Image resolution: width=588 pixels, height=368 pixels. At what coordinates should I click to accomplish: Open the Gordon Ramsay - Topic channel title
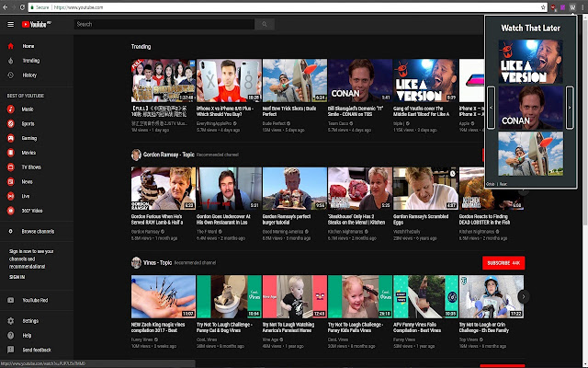coord(169,155)
